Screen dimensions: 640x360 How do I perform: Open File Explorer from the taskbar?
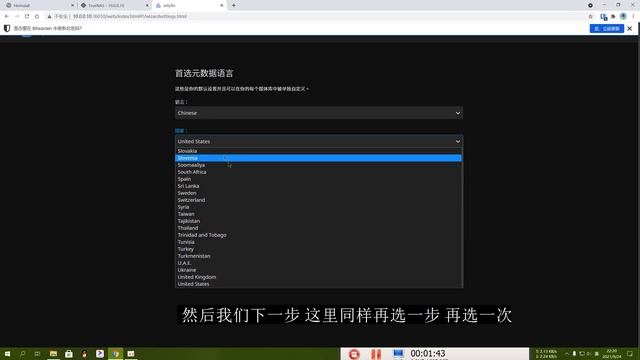[x=53, y=353]
